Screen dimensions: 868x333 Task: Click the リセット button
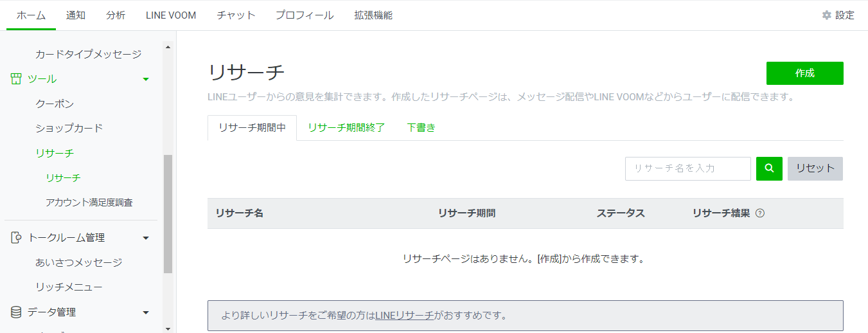pyautogui.click(x=815, y=168)
